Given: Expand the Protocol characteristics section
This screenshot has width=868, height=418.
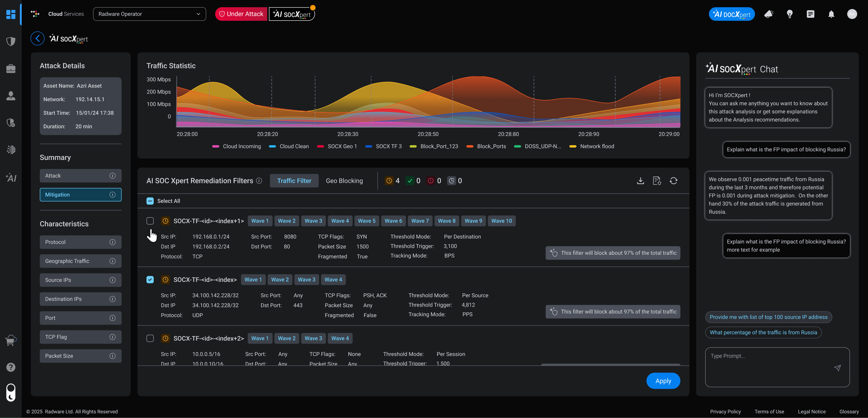Looking at the screenshot, I should [x=80, y=242].
